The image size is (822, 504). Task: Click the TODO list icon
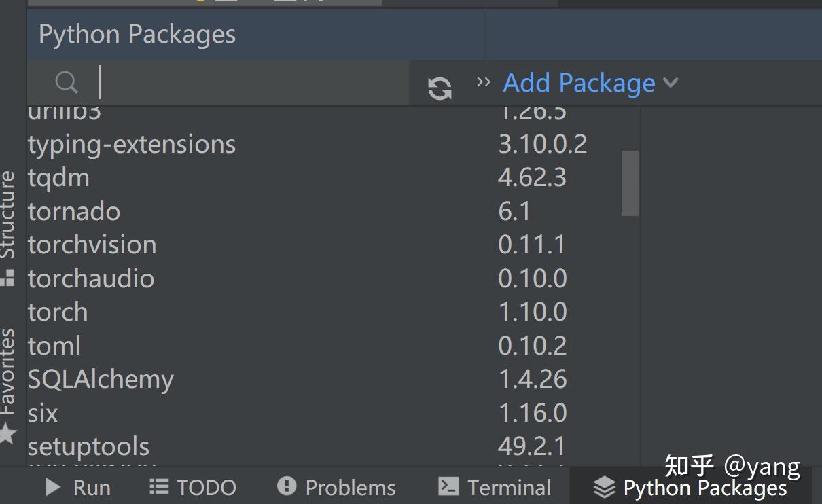(x=158, y=486)
